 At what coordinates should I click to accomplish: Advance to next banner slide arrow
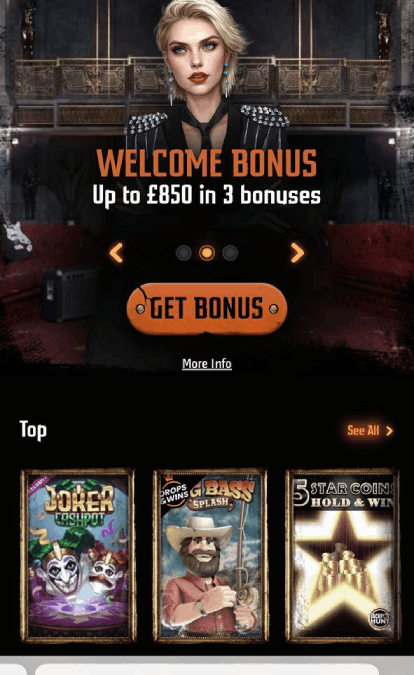click(297, 253)
